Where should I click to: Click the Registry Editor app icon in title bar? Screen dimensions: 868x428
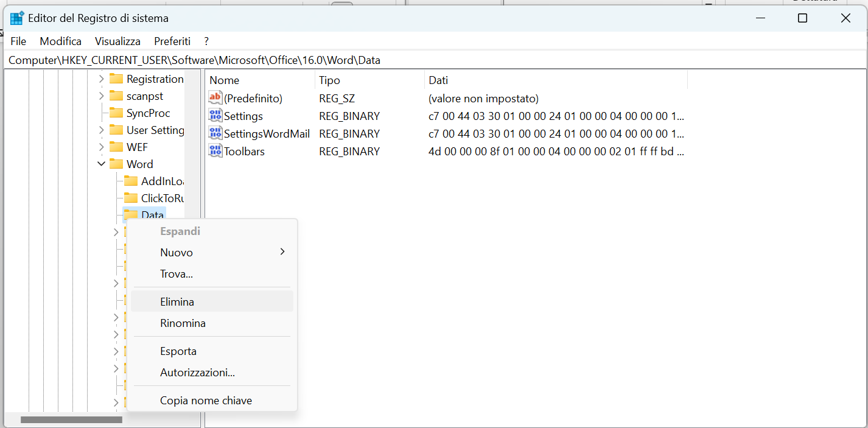[x=17, y=18]
